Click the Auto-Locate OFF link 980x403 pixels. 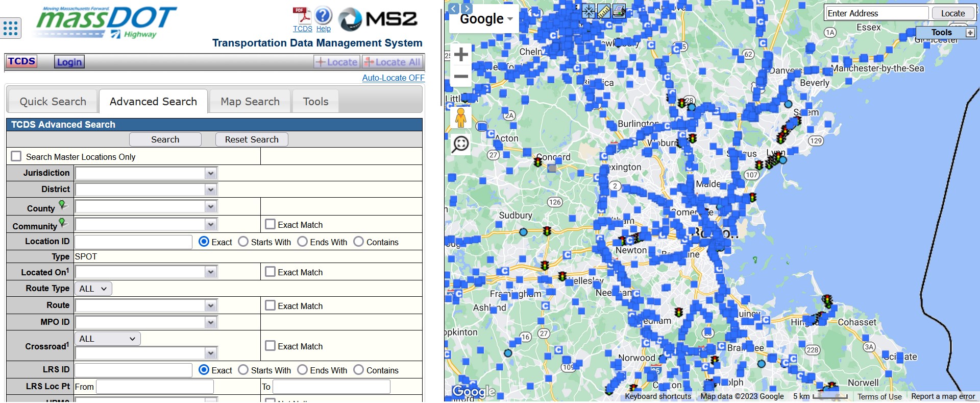(393, 78)
